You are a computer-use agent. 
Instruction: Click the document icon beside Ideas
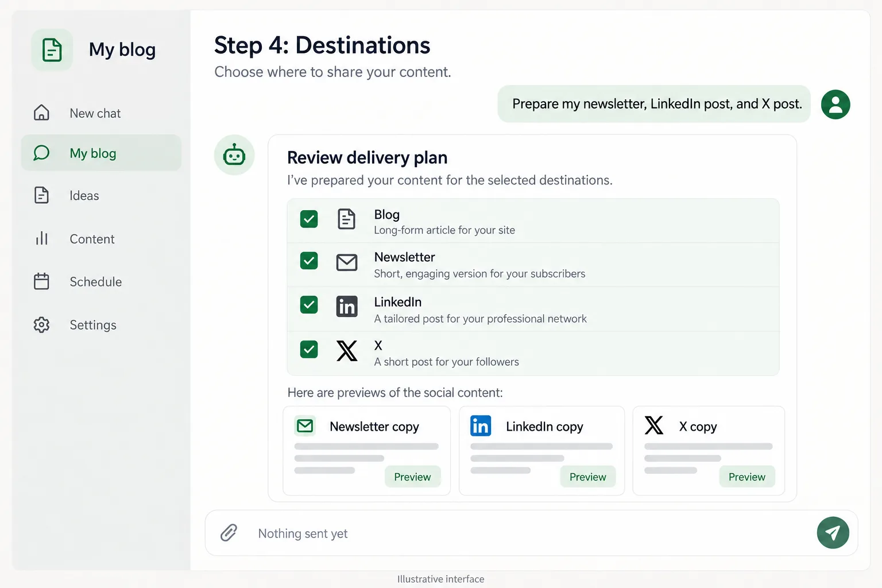(41, 195)
